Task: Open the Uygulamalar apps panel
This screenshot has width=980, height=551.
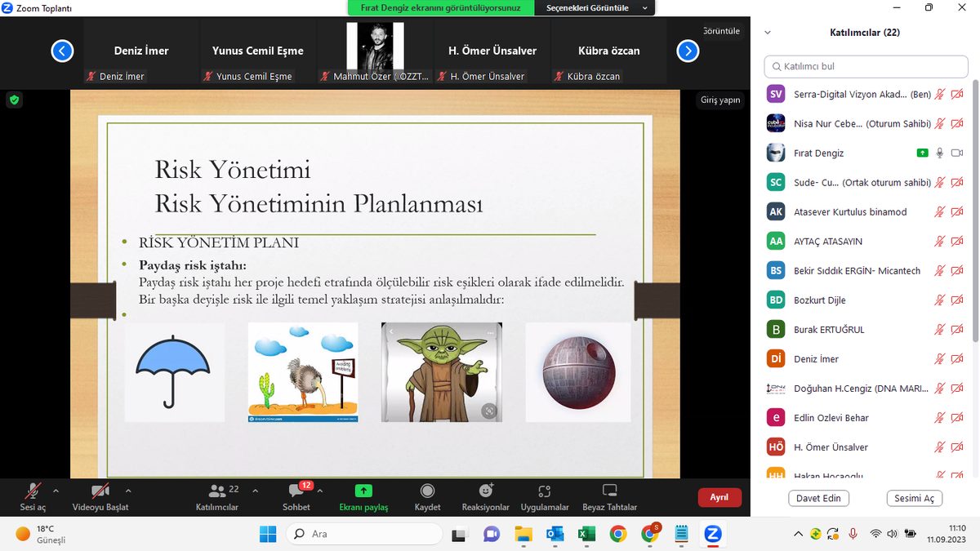Action: click(545, 496)
